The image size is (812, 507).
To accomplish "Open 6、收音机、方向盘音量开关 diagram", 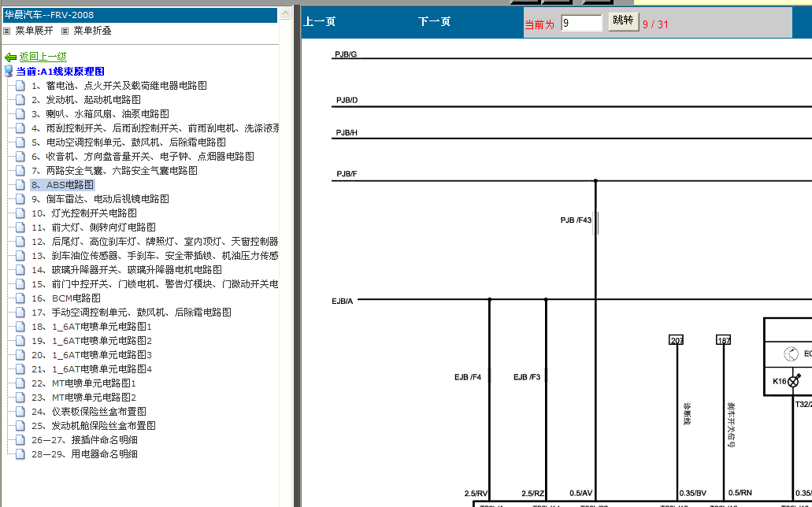I will 143,157.
